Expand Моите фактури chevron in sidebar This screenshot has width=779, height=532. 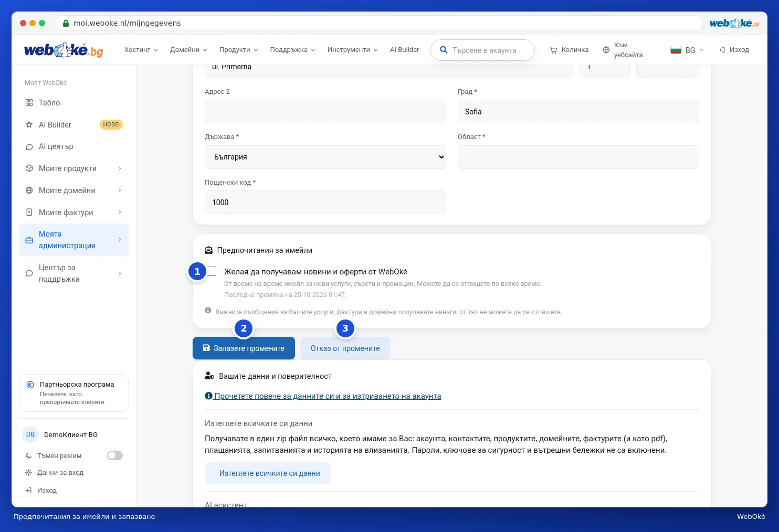pyautogui.click(x=120, y=212)
